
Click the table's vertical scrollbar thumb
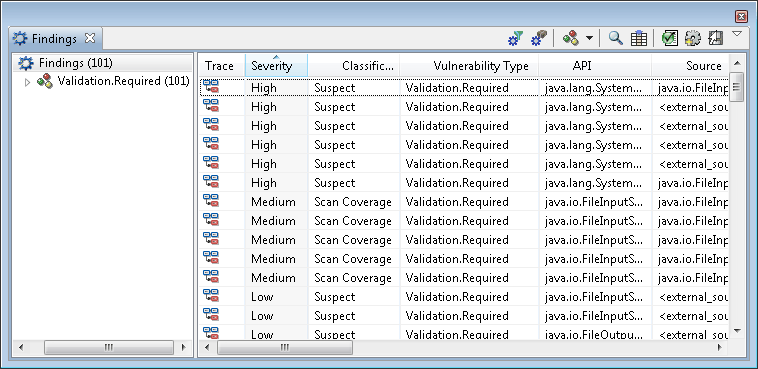click(x=737, y=87)
